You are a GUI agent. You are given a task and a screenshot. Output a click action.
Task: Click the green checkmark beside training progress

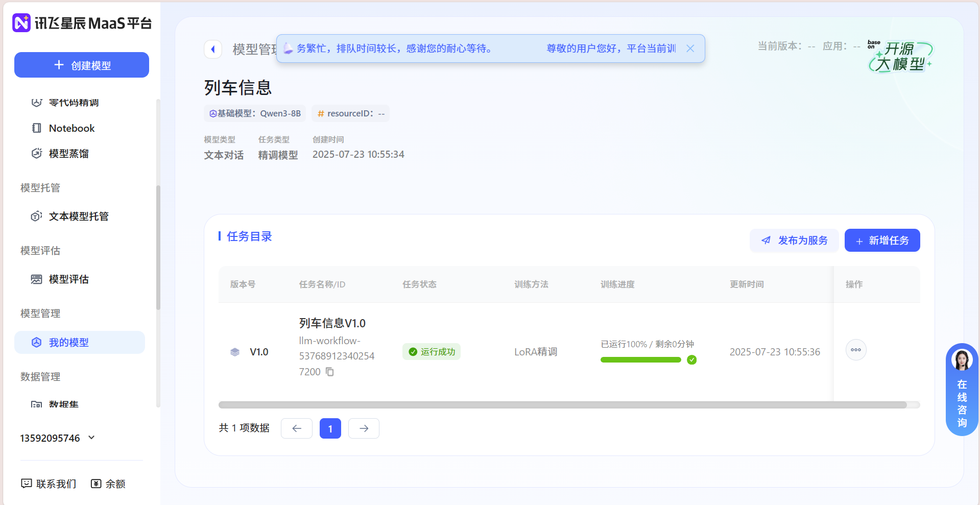point(692,360)
